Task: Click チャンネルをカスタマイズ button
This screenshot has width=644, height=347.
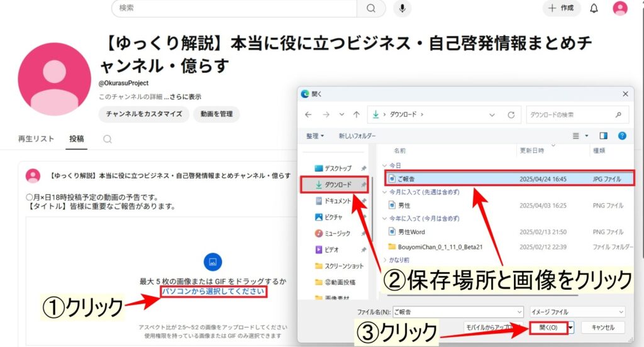Action: click(144, 114)
